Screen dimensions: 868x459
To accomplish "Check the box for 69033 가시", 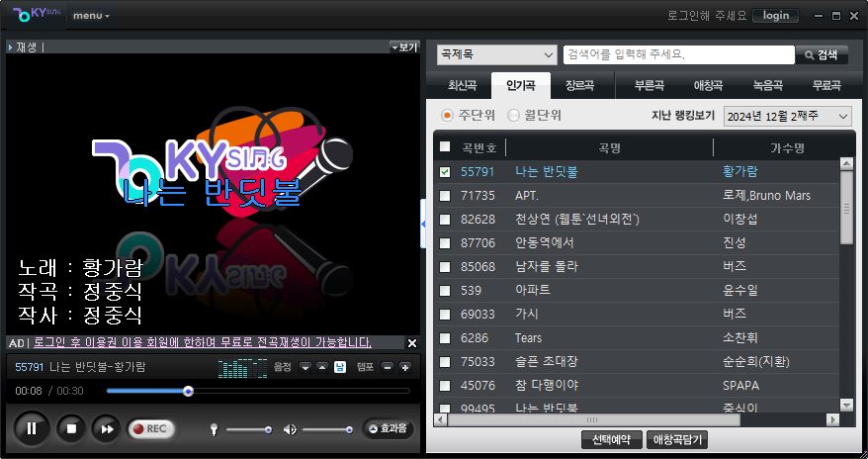I will (x=445, y=315).
